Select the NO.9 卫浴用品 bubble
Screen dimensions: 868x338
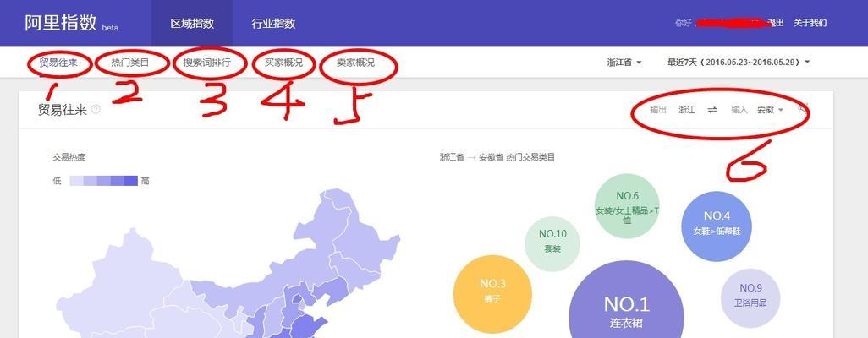[x=750, y=297]
